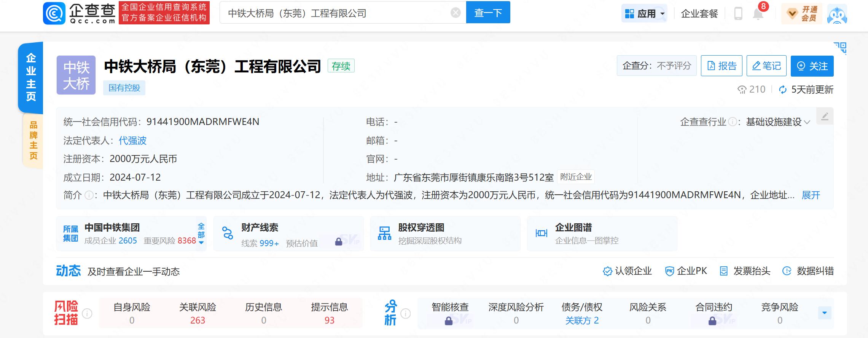The image size is (868, 338).
Task: Open 合同违约 locked item
Action: (714, 313)
